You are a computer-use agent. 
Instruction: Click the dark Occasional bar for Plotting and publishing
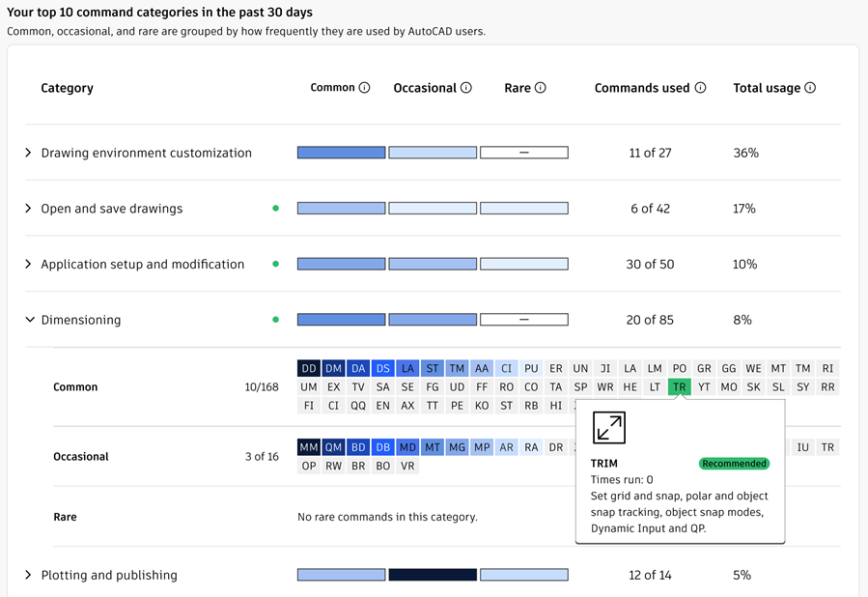click(433, 575)
